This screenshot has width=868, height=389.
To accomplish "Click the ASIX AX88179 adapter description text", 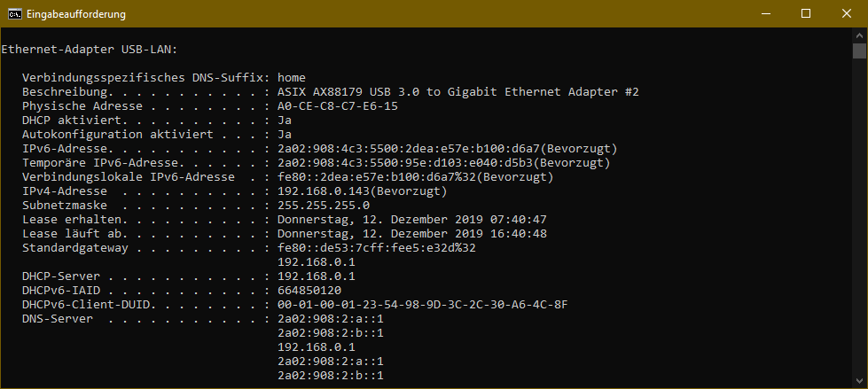I will [x=457, y=91].
